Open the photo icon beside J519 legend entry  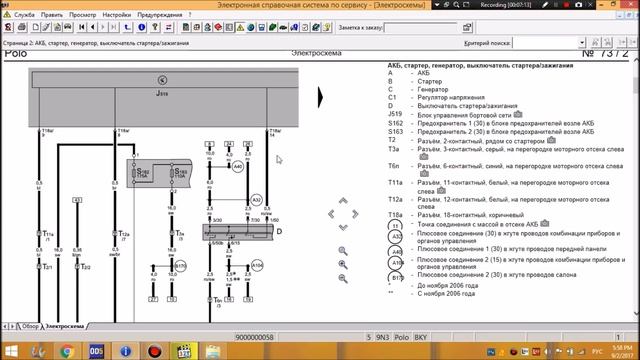[518, 114]
